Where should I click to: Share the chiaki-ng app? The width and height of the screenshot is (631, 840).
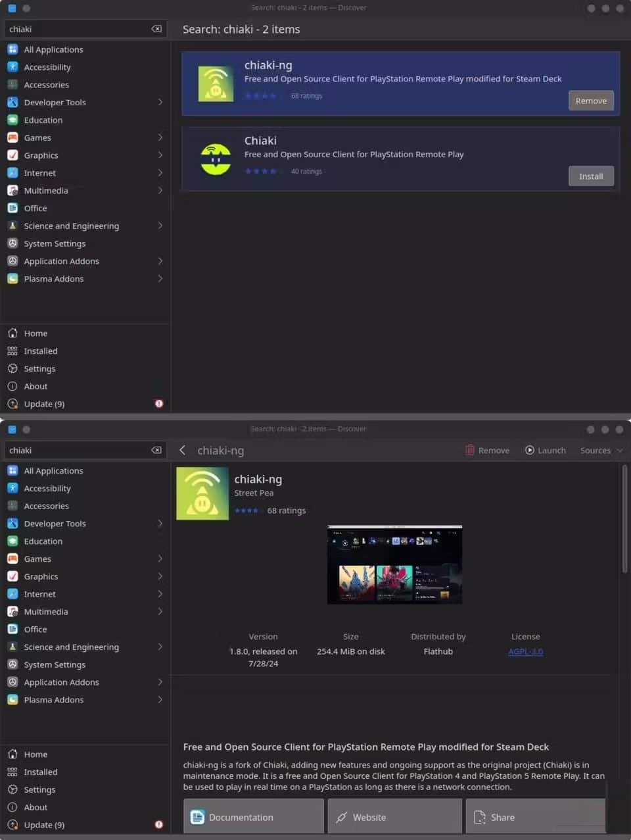click(535, 817)
